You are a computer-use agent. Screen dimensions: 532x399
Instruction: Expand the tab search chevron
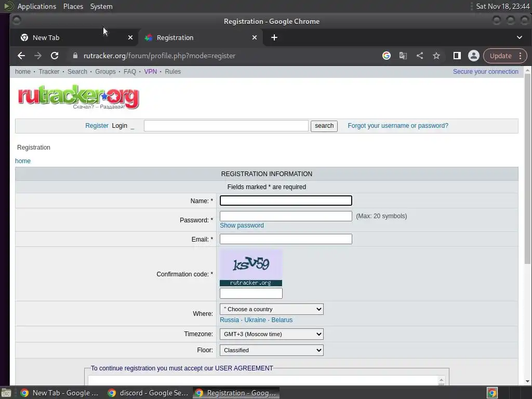click(520, 37)
